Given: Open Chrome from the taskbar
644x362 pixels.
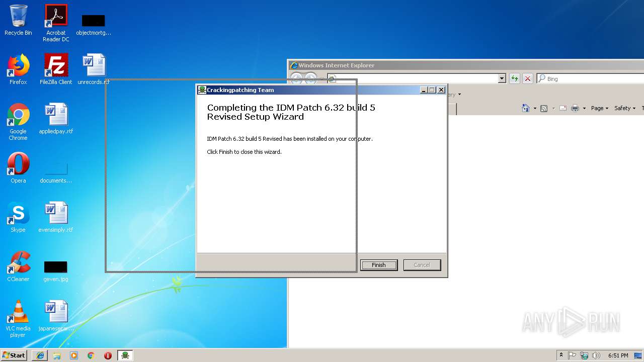Looking at the screenshot, I should point(91,355).
